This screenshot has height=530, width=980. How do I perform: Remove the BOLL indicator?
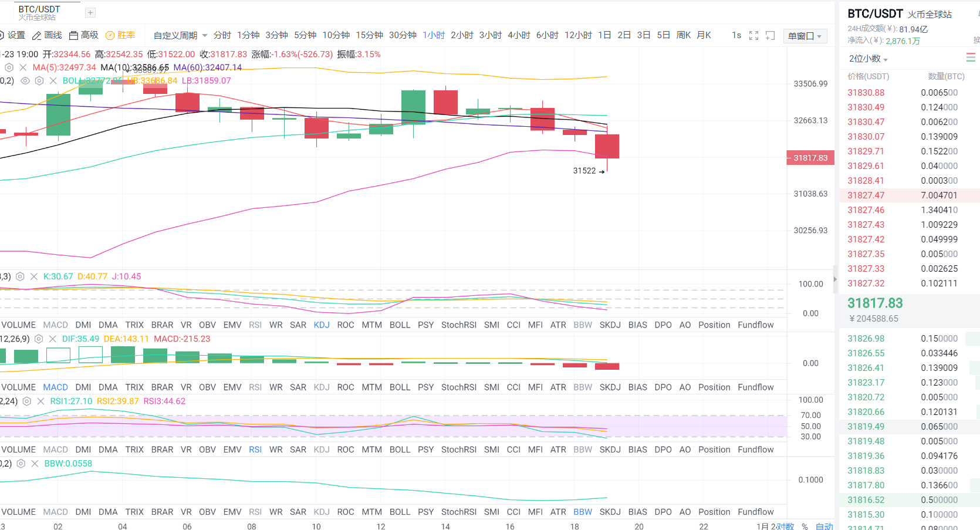(53, 81)
